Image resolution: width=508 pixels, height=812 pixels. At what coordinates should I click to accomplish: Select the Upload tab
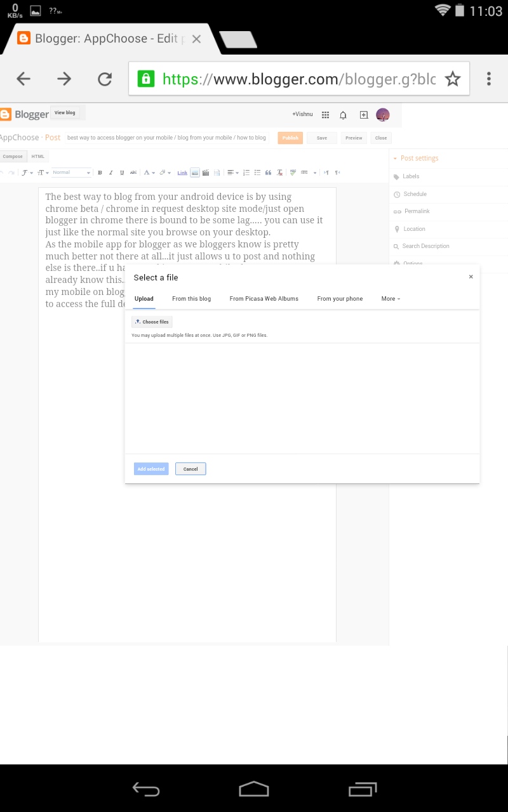click(x=144, y=299)
